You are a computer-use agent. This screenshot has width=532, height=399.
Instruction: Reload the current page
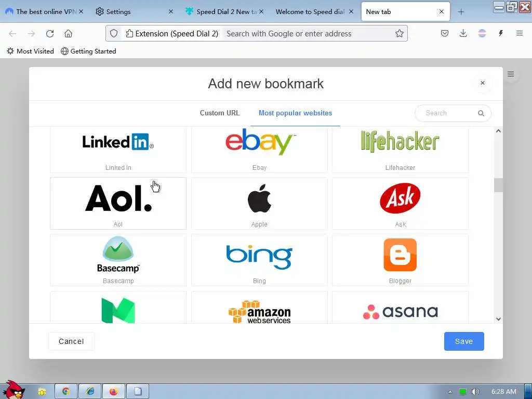tap(50, 33)
